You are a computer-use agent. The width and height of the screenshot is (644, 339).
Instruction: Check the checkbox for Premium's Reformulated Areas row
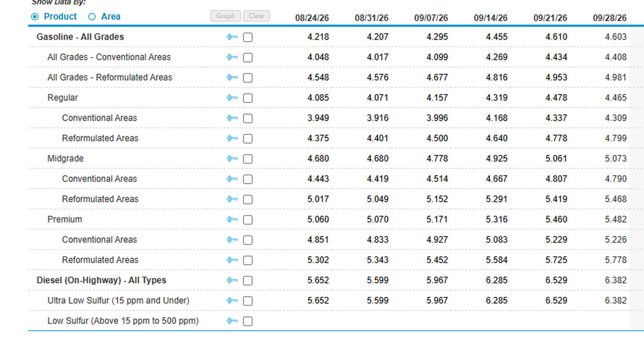[248, 260]
